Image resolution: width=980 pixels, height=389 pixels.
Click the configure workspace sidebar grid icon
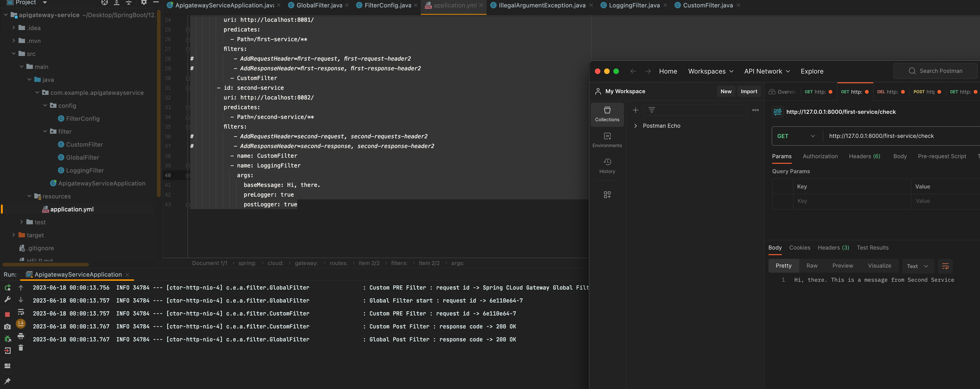[x=607, y=195]
